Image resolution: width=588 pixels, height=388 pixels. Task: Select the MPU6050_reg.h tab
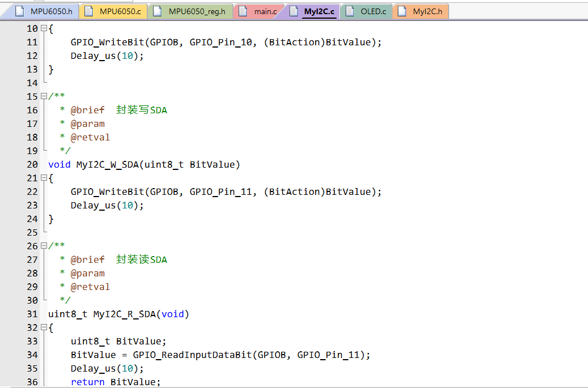click(190, 11)
